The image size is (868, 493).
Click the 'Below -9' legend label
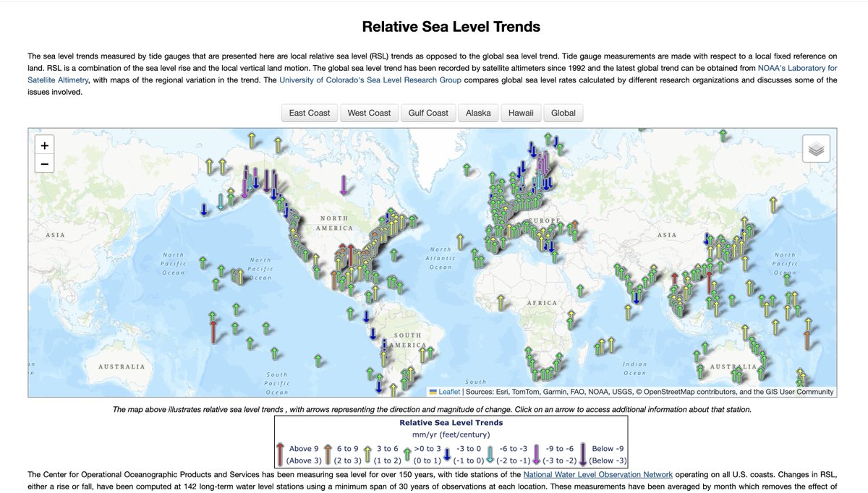[x=608, y=448]
